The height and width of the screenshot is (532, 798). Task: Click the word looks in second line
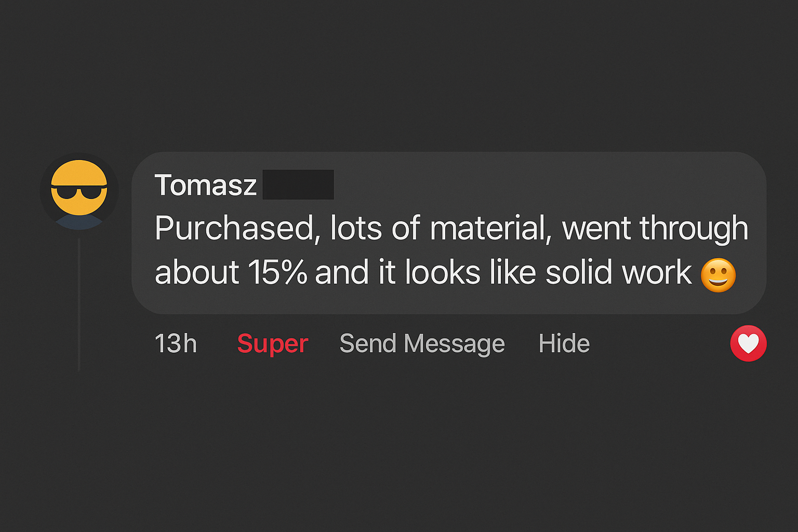(443, 272)
